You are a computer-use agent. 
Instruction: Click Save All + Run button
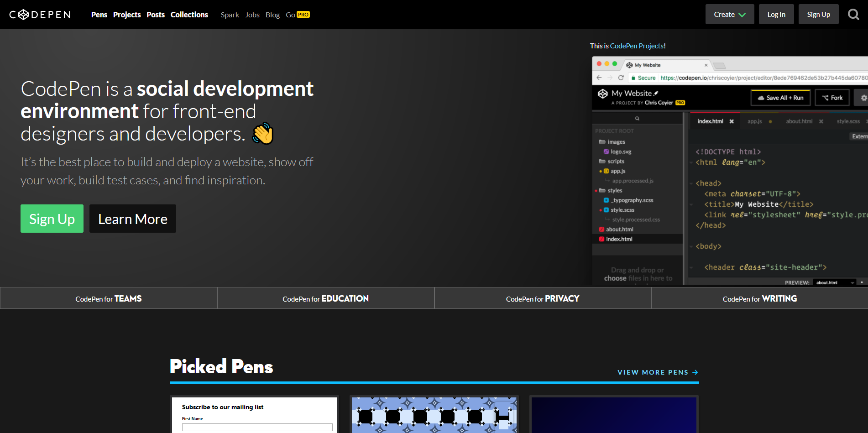pyautogui.click(x=781, y=98)
